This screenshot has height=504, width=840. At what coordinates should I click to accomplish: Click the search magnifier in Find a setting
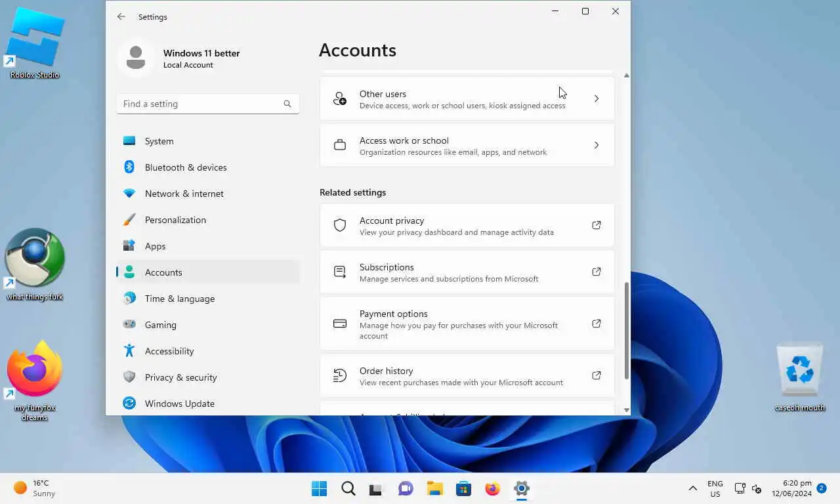(287, 104)
